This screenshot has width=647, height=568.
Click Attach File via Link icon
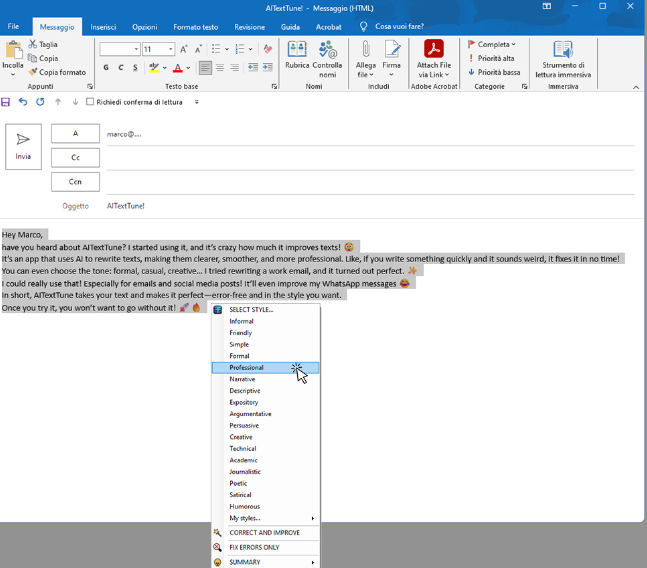(x=434, y=57)
